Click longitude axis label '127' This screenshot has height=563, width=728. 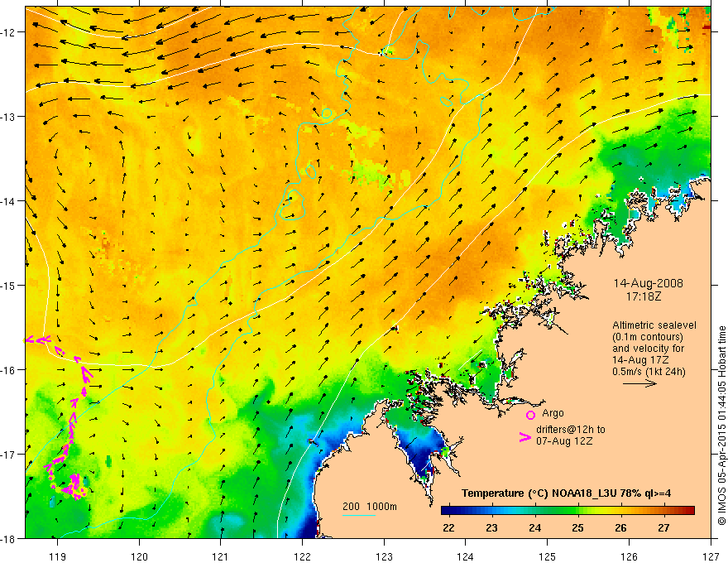point(711,556)
